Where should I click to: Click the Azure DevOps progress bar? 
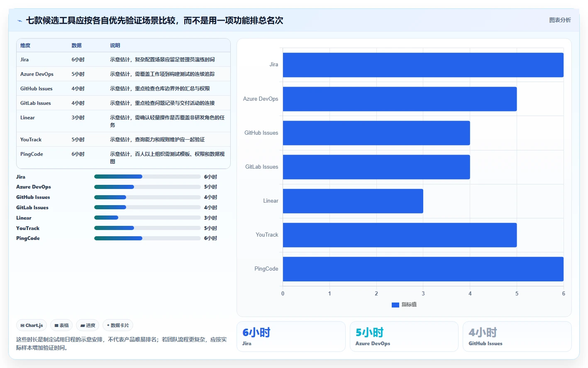pos(147,187)
